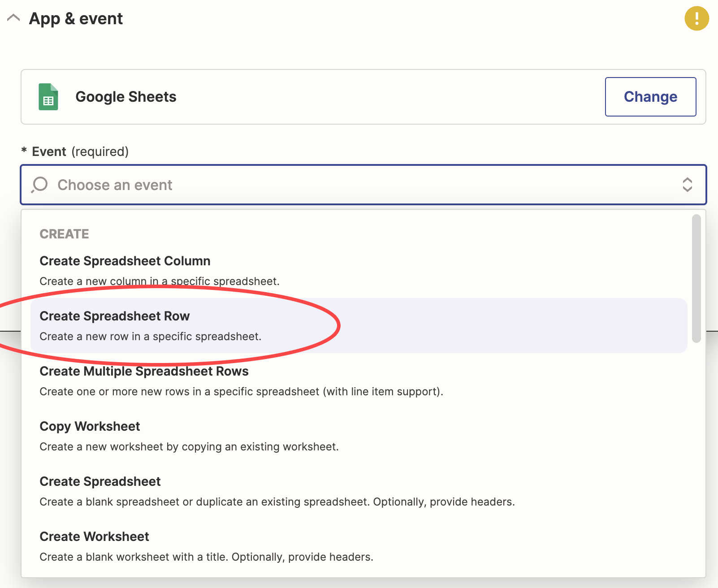Click 'Create a new column in a specific spreadsheet.' text
Image resolution: width=718 pixels, height=588 pixels.
click(160, 281)
